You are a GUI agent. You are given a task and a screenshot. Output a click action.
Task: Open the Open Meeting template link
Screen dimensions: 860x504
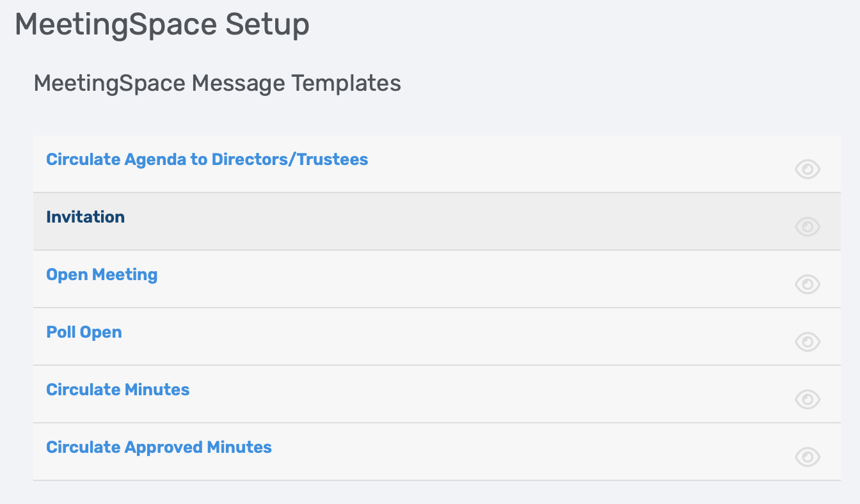pos(102,274)
